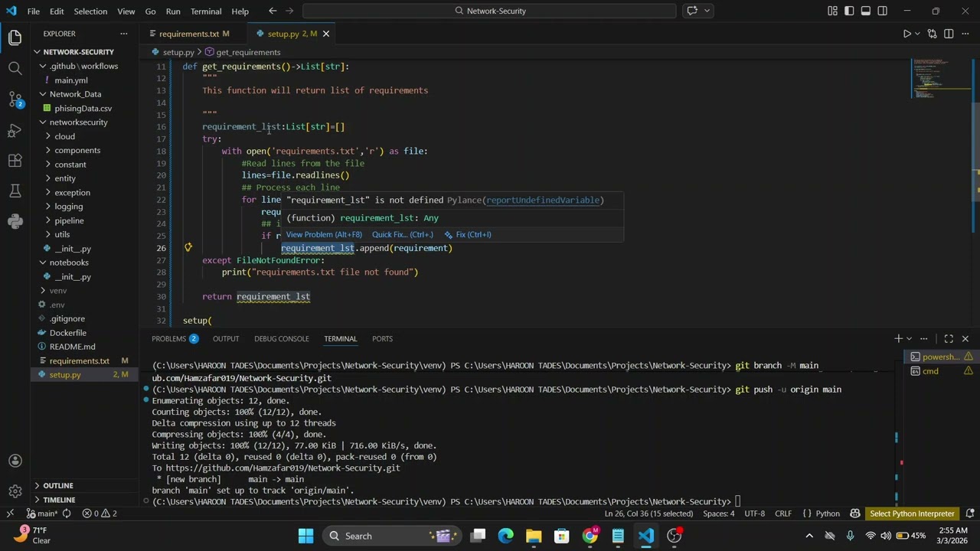Click Fix (Ctrl+I) link in hover
Screen dimensions: 980x551
click(x=468, y=235)
